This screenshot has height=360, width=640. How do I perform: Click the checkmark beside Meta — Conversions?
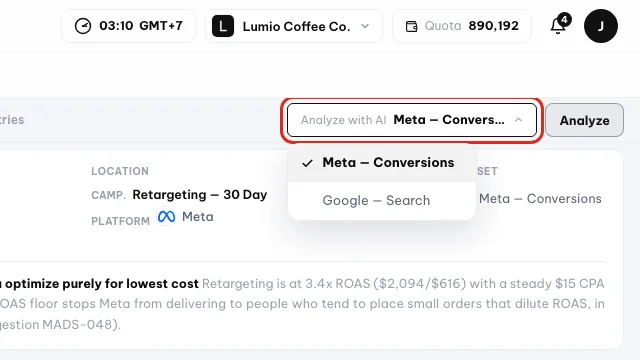(x=307, y=163)
